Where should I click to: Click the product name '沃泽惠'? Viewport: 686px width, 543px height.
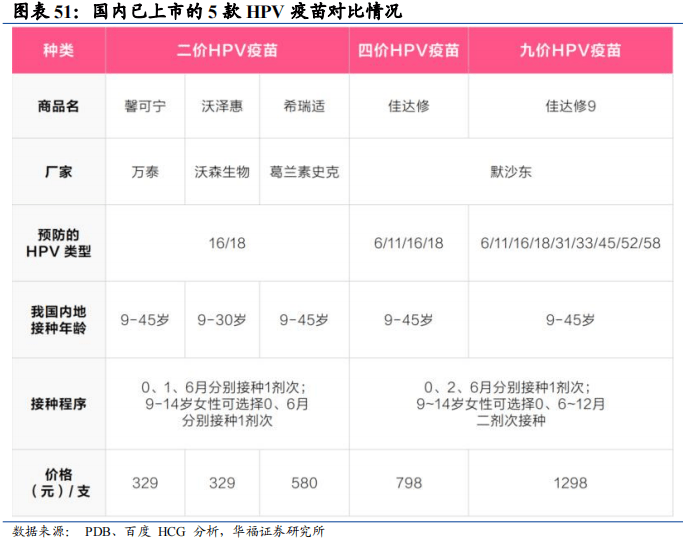222,106
